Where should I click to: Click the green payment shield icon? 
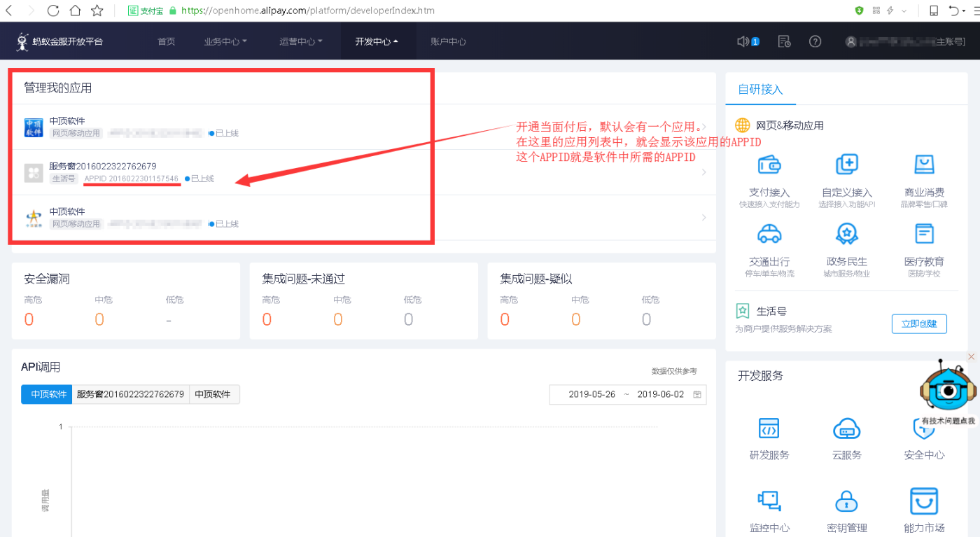coord(860,11)
